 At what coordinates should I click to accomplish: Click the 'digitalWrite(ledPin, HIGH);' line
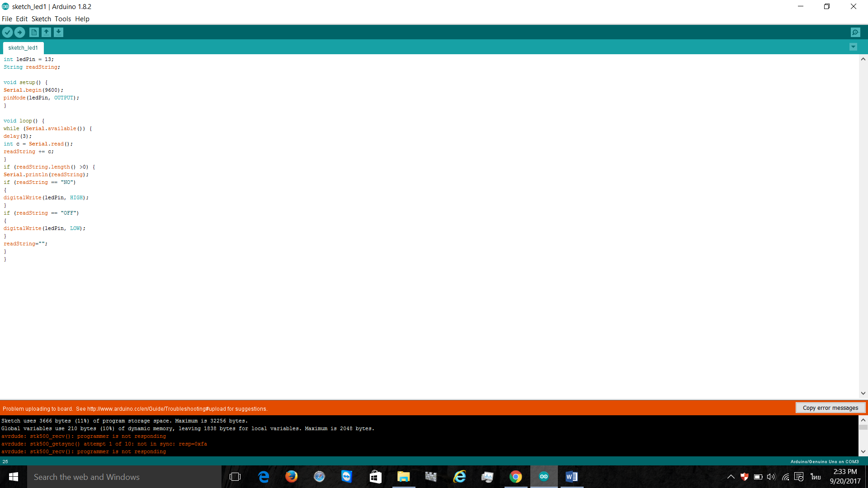(x=46, y=197)
